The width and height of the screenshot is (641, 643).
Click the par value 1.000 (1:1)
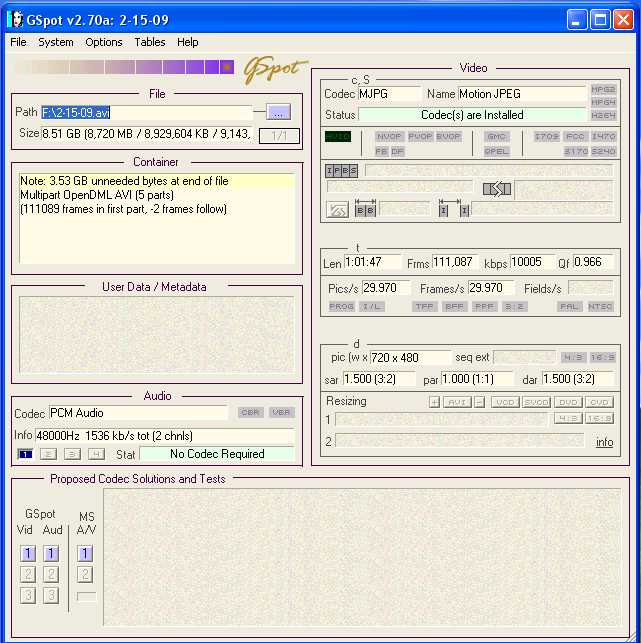(x=477, y=379)
